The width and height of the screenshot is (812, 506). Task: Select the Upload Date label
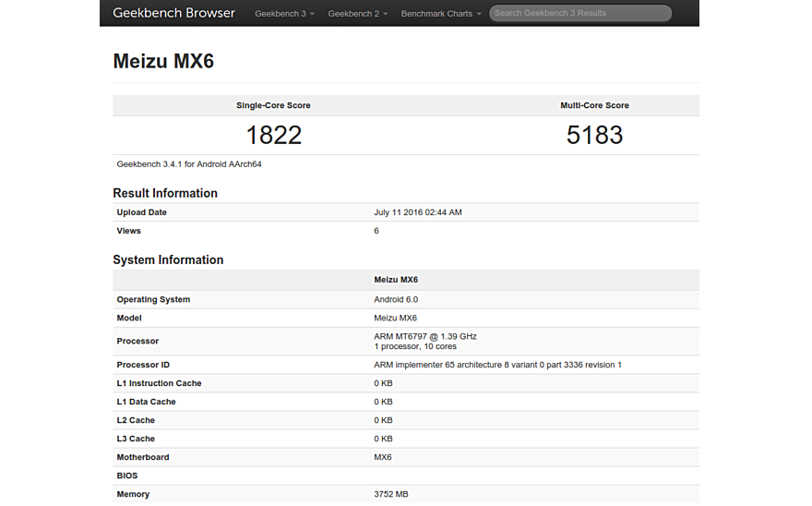141,212
